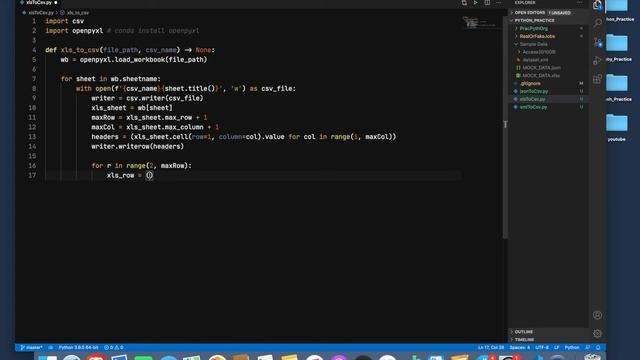
Task: Click the master branch indicator in status bar
Action: [x=31, y=347]
